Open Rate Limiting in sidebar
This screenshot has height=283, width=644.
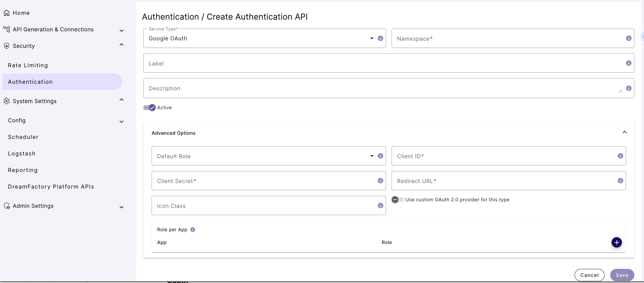tap(28, 65)
